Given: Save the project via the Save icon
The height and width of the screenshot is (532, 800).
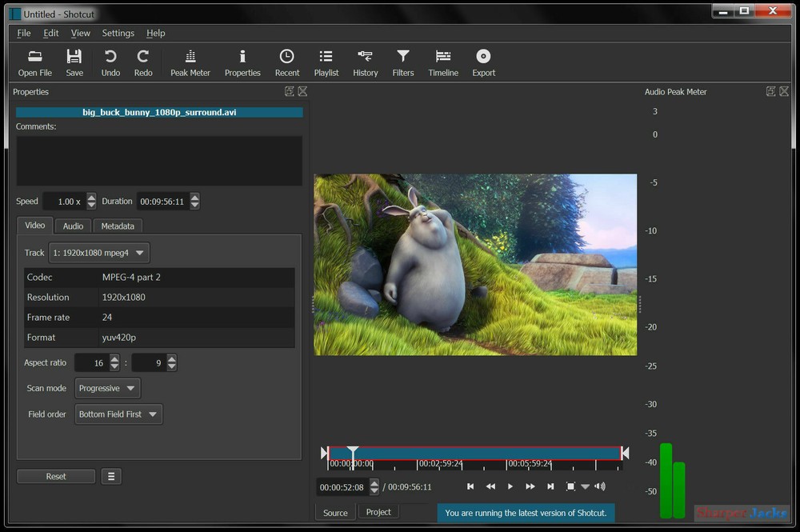Looking at the screenshot, I should (x=74, y=62).
